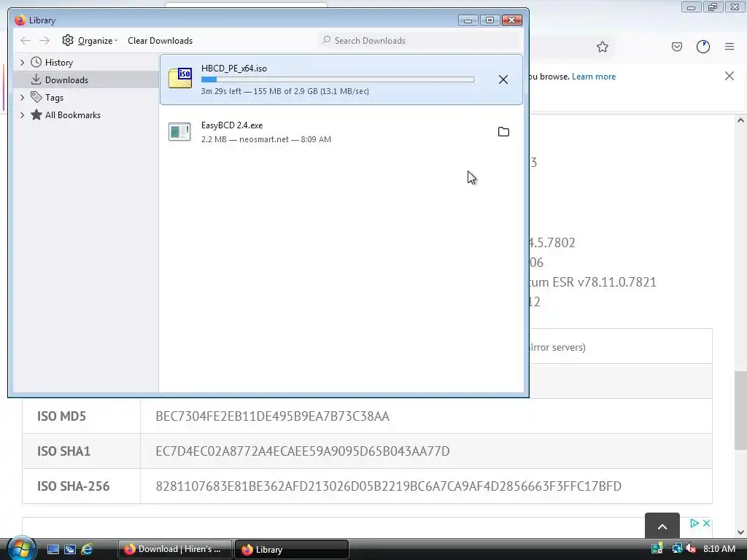Click the page scrollbar up arrow
The image size is (747, 560).
click(740, 120)
